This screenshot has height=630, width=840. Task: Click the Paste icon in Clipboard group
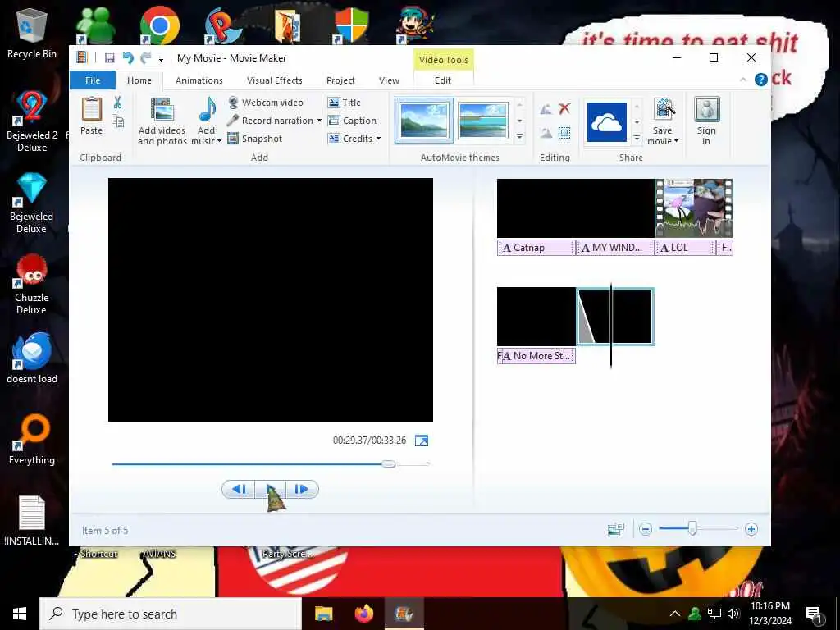[x=92, y=109]
